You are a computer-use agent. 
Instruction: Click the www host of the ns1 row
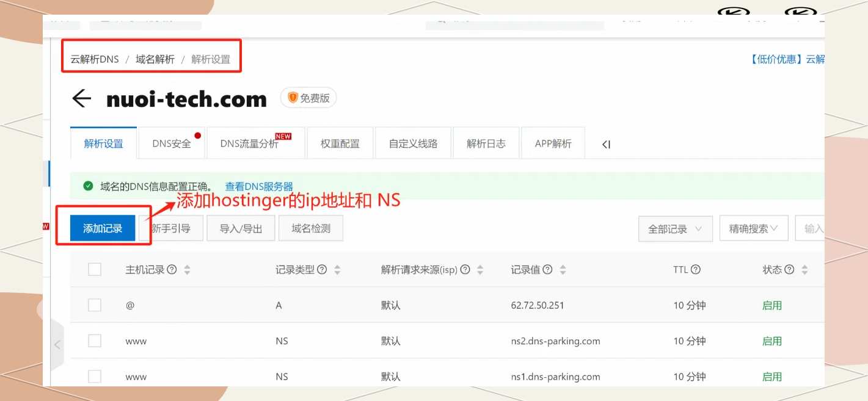coord(136,377)
